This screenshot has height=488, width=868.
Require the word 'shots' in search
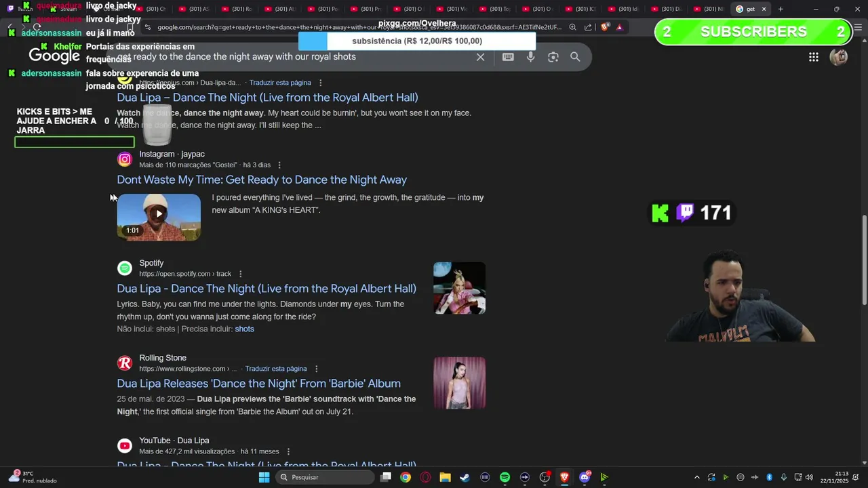pos(244,329)
